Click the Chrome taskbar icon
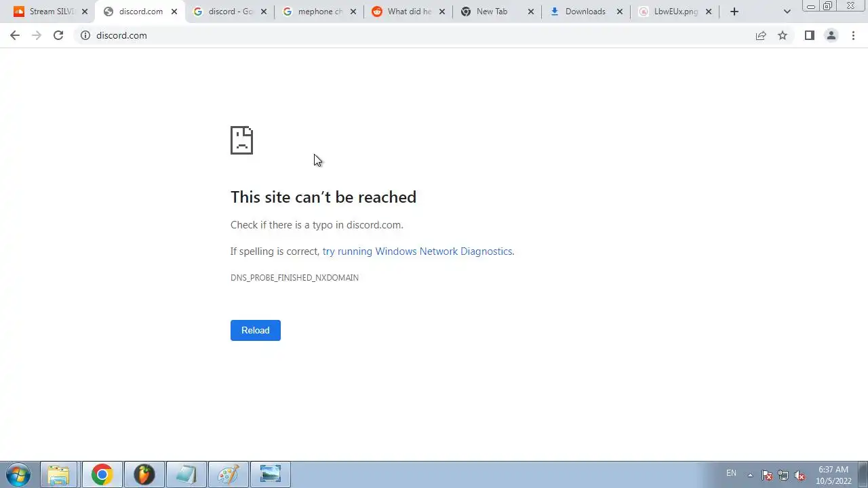868x488 pixels. point(102,474)
